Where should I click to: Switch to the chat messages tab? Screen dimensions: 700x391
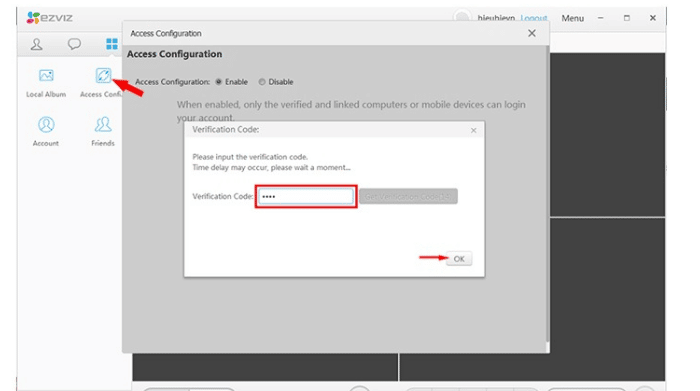click(x=74, y=44)
